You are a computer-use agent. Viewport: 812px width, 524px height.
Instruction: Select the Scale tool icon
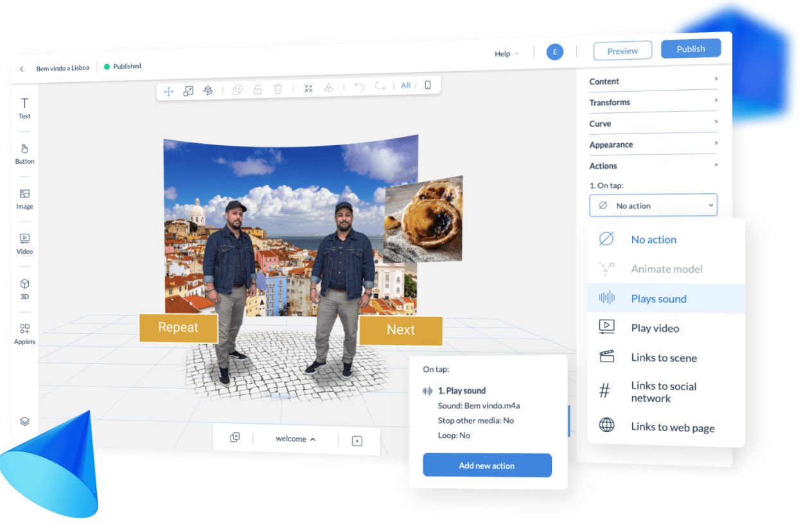coord(188,91)
